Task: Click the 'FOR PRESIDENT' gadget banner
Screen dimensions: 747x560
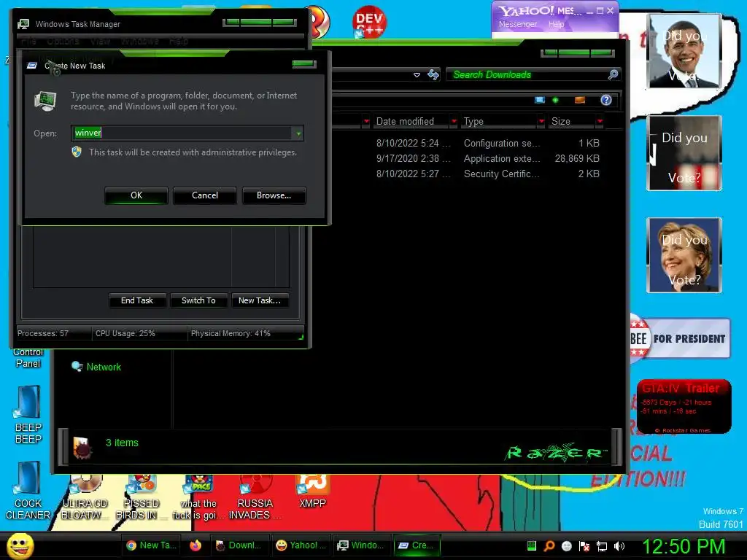Action: pyautogui.click(x=680, y=338)
